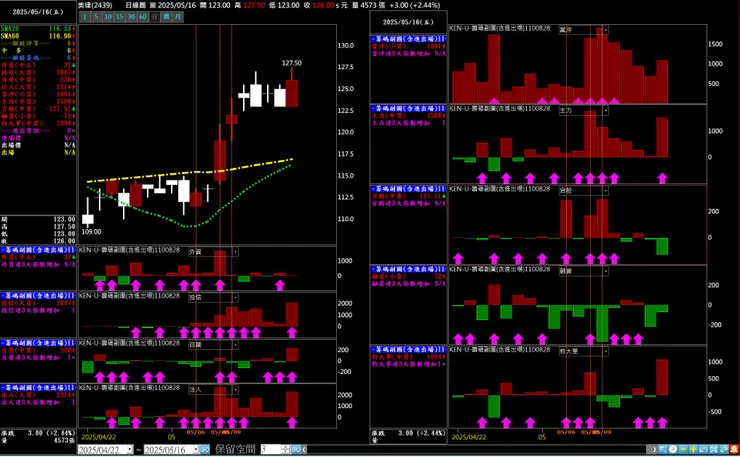Image resolution: width=740 pixels, height=457 pixels.
Task: Select the 30-minute timeframe button
Action: 131,17
